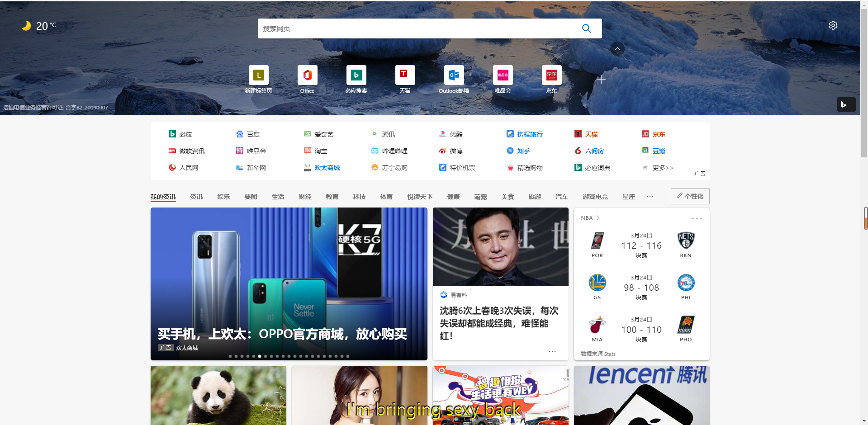The width and height of the screenshot is (868, 425).
Task: Open Phoenix Suns team logo
Action: pos(686,325)
